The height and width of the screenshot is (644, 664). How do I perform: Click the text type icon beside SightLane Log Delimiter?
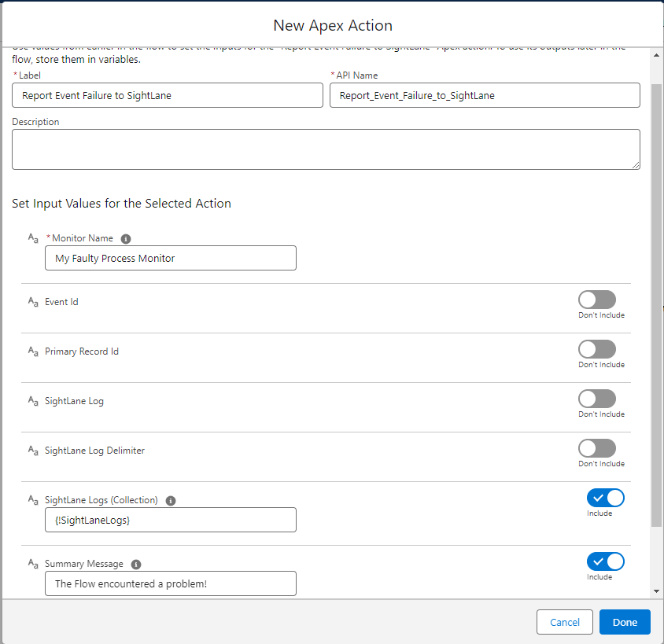click(33, 451)
